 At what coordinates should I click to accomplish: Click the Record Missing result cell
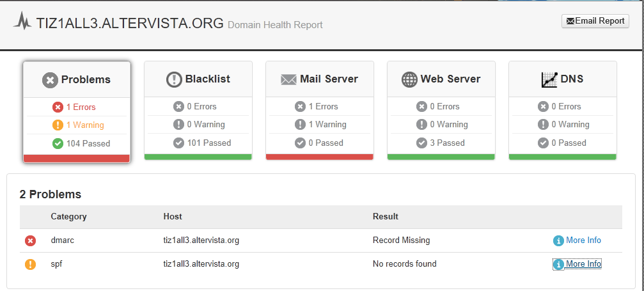click(x=401, y=240)
